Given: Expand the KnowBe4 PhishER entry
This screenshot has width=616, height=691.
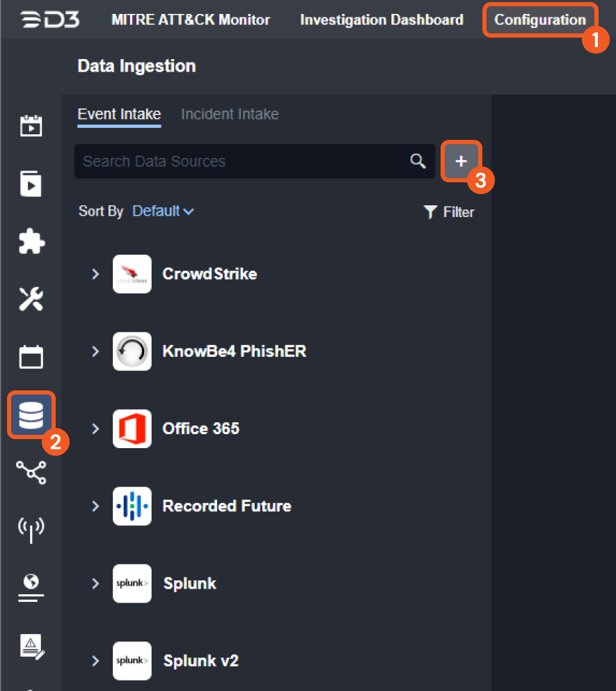Looking at the screenshot, I should (x=96, y=351).
